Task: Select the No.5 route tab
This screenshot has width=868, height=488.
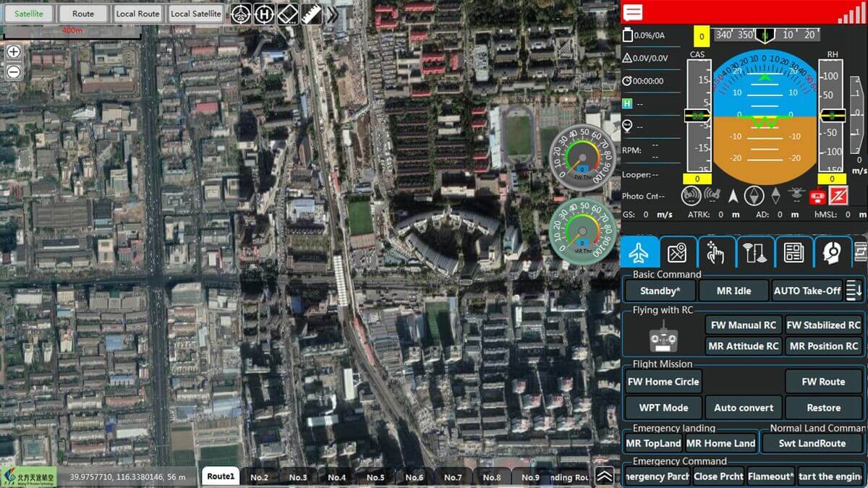Action: pyautogui.click(x=375, y=477)
